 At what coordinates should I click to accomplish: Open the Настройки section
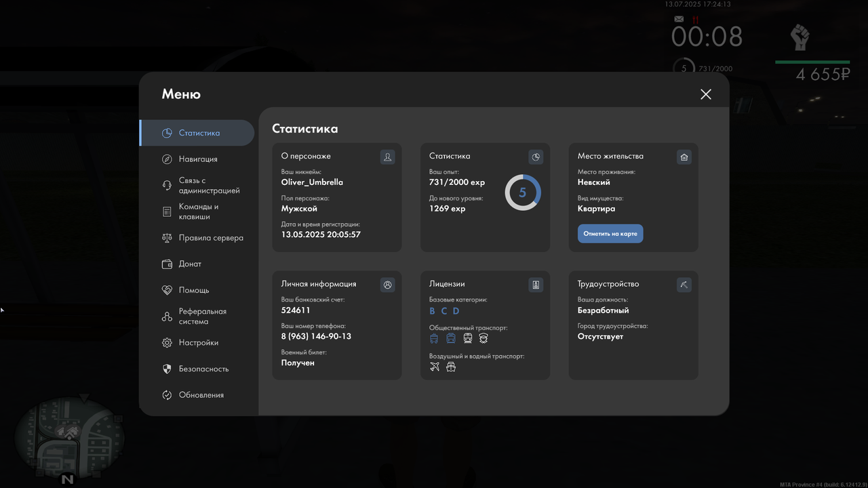pos(197,343)
